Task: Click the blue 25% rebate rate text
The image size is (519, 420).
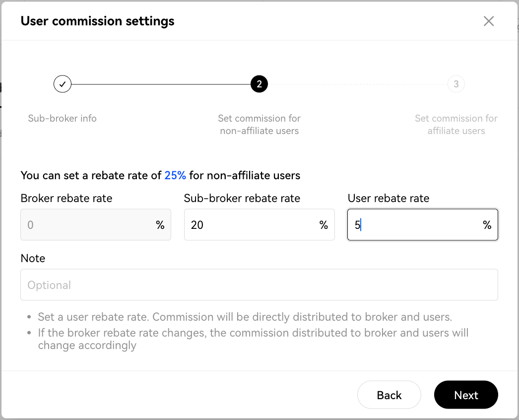Action: [x=175, y=175]
